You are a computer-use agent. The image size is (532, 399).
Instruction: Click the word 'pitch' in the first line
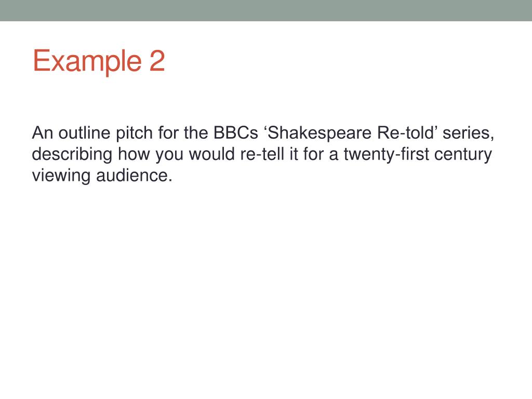click(x=135, y=134)
